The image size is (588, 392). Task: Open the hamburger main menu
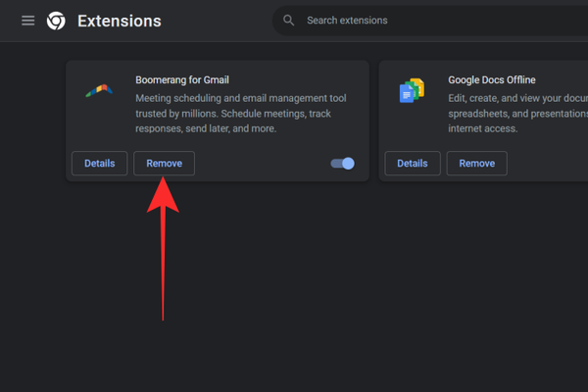coord(27,21)
